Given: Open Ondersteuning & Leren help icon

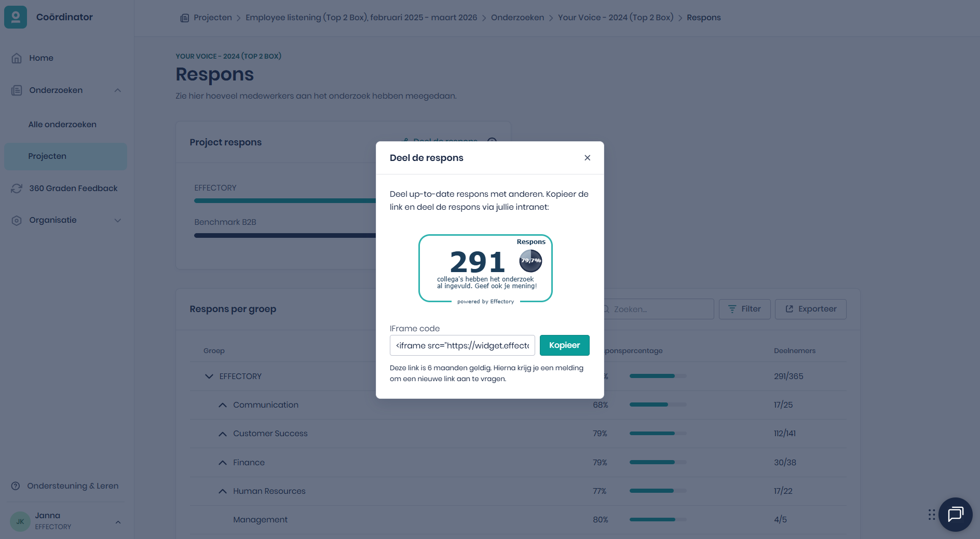Looking at the screenshot, I should click(16, 486).
